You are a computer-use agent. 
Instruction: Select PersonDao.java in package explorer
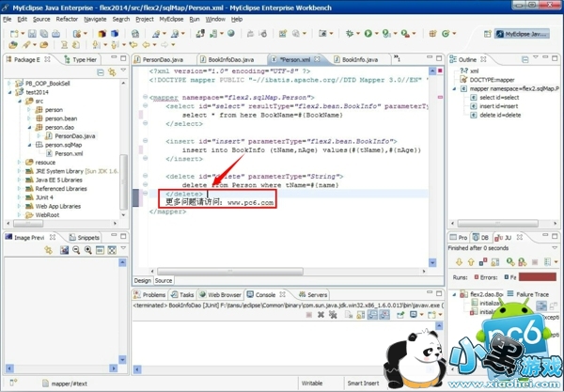72,135
